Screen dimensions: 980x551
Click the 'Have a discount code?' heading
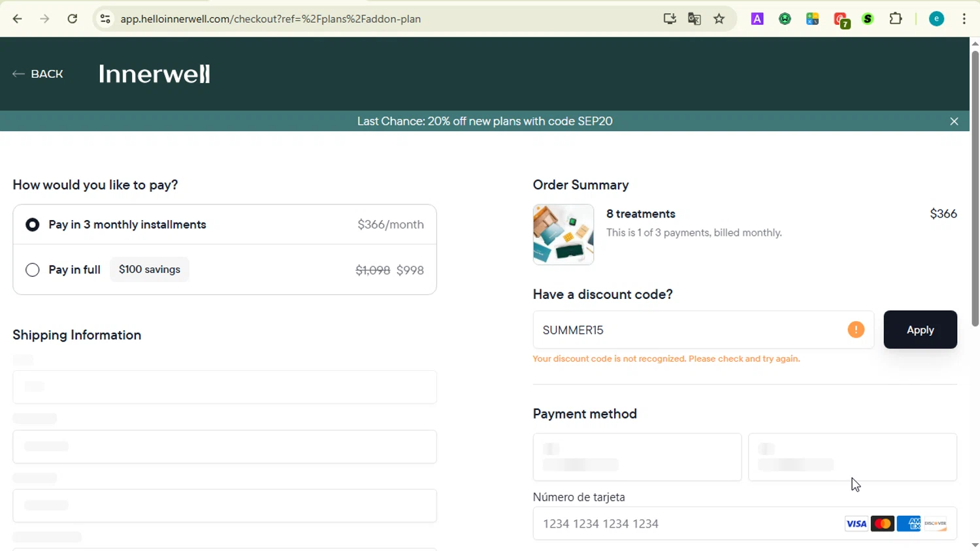click(x=603, y=294)
